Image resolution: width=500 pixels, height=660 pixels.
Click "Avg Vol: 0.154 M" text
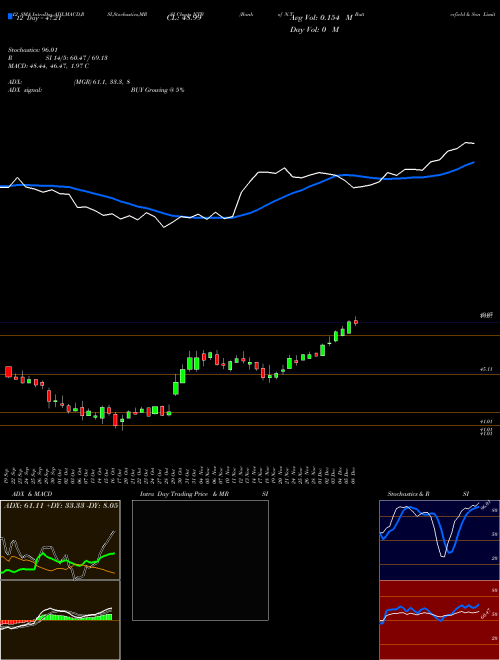pyautogui.click(x=321, y=18)
